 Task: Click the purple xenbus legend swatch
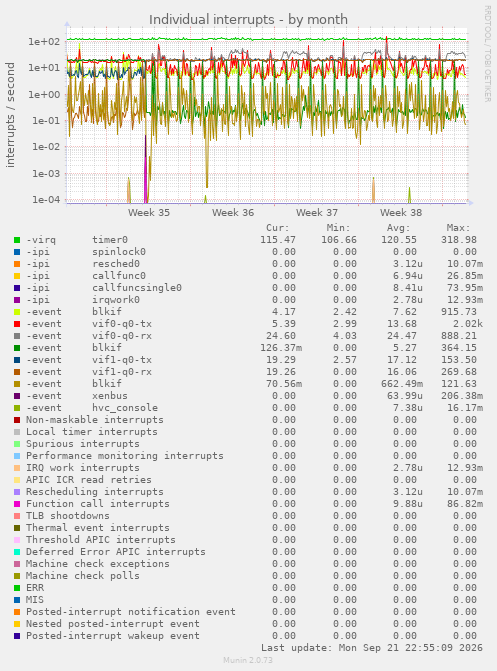click(x=17, y=396)
